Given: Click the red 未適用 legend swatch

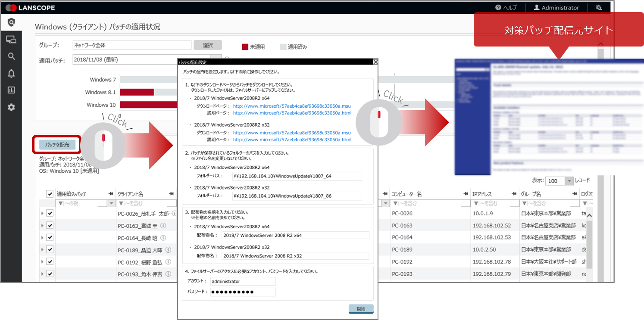Looking at the screenshot, I should point(245,47).
